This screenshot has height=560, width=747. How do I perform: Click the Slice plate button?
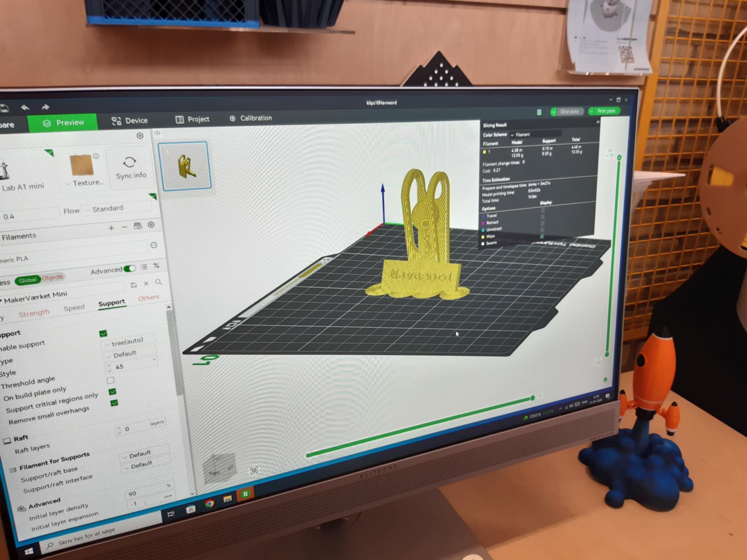click(x=570, y=112)
